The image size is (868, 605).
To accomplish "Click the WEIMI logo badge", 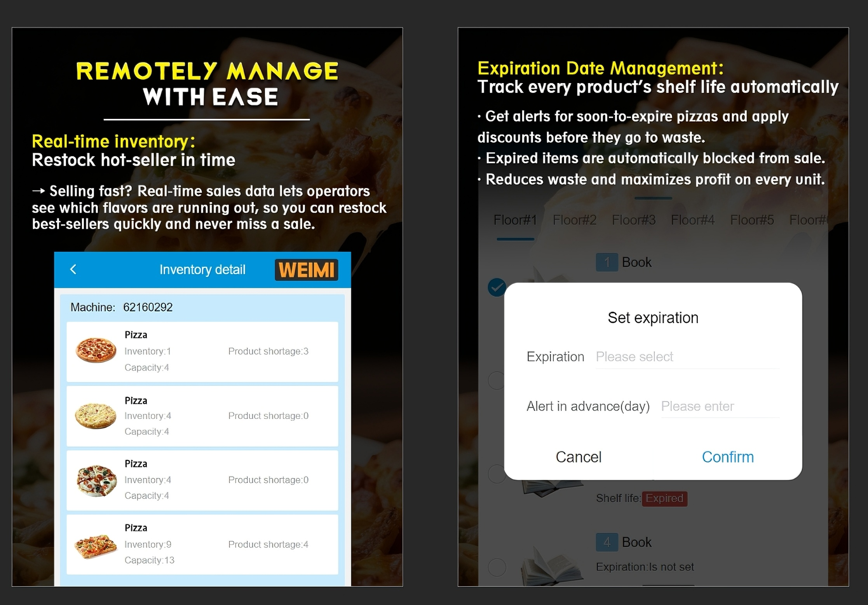I will tap(307, 270).
